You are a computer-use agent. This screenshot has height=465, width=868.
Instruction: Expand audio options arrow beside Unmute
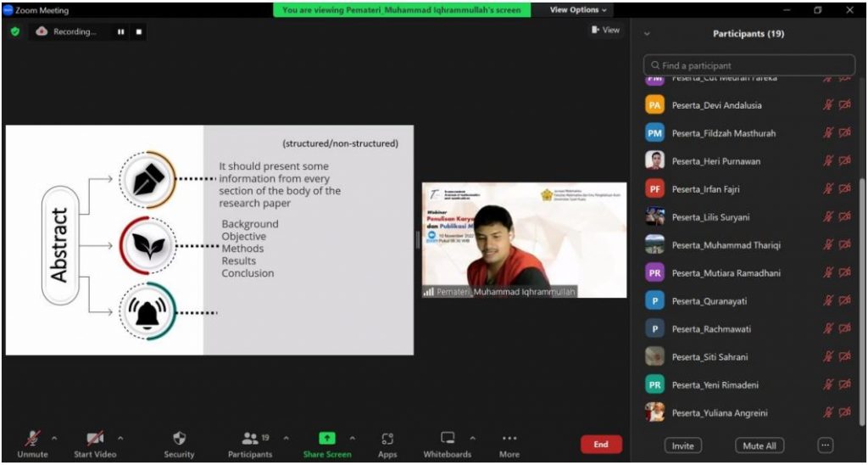(x=54, y=438)
